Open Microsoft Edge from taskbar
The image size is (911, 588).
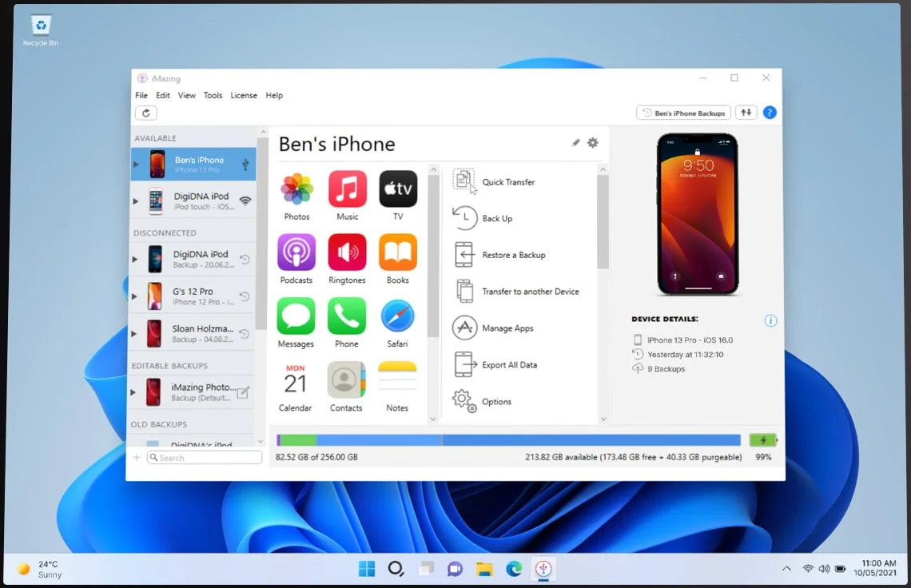pos(514,569)
